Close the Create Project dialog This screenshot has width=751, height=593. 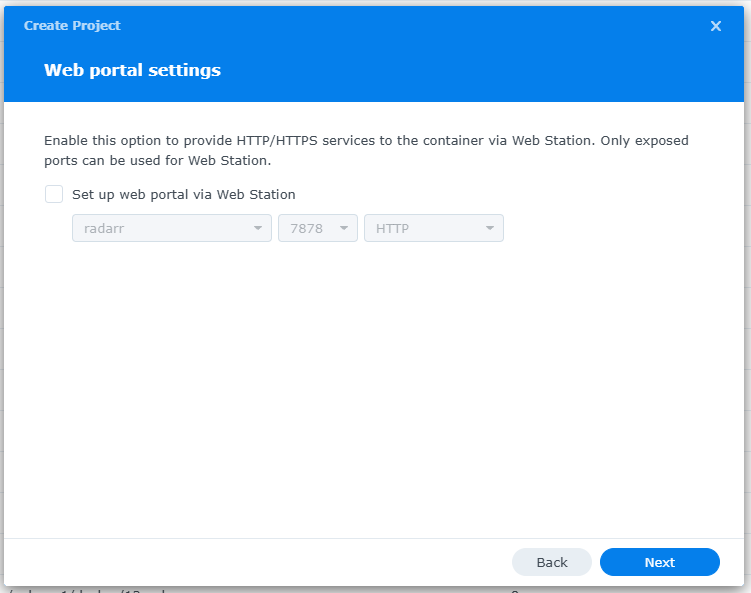coord(716,26)
